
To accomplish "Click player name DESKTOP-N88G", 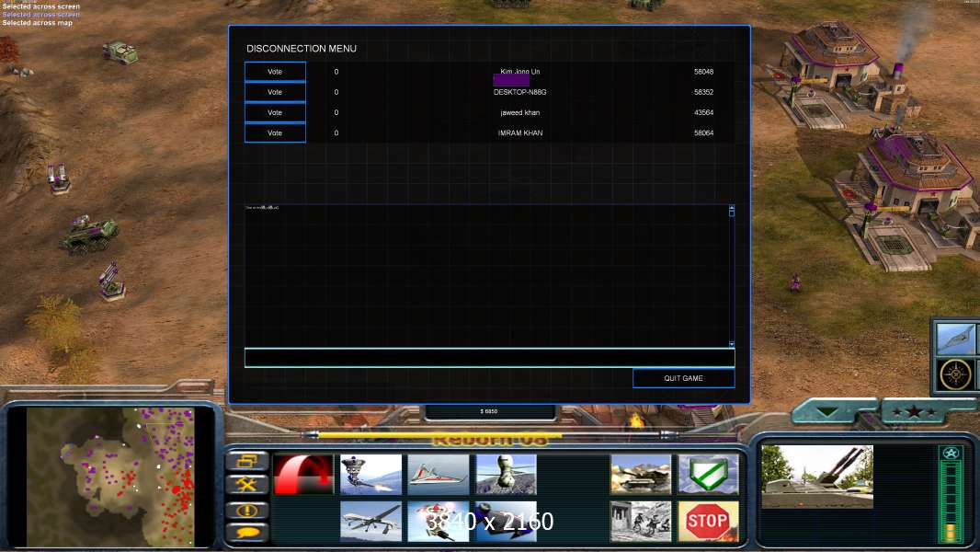I will [520, 92].
